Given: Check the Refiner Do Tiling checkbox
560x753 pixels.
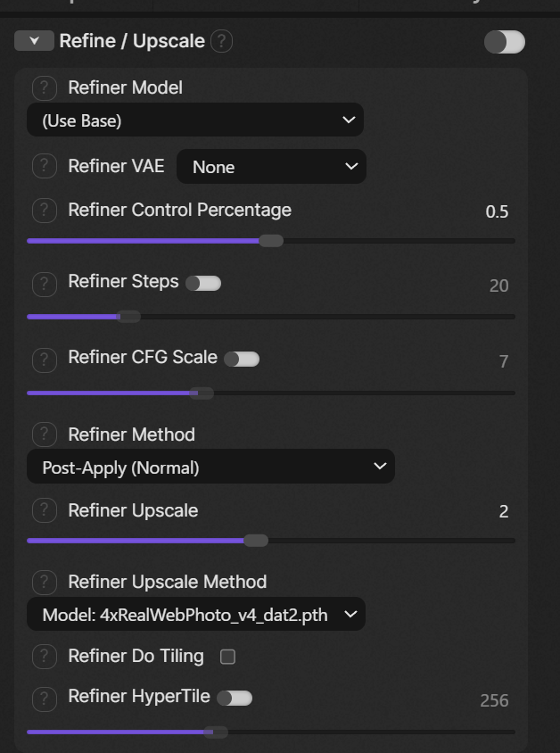Looking at the screenshot, I should click(x=227, y=657).
